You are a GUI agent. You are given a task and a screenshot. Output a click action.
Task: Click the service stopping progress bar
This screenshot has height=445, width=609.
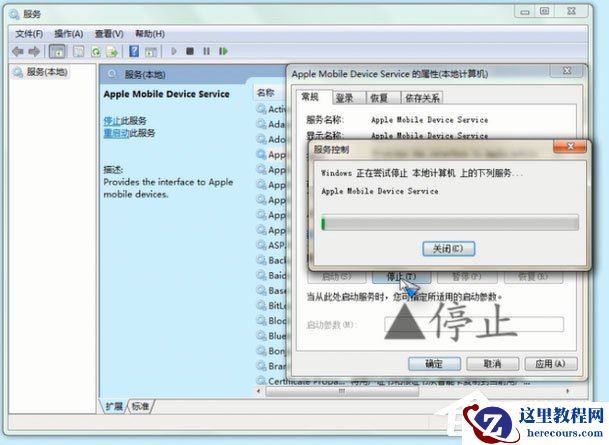[x=450, y=223]
